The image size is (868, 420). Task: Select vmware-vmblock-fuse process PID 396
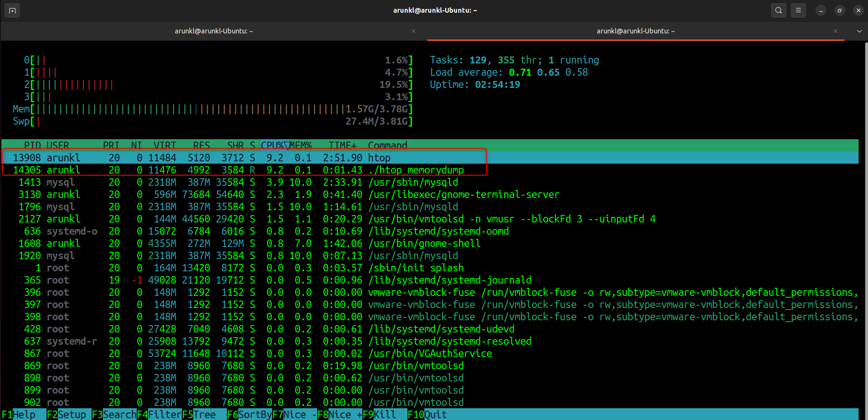click(x=430, y=292)
